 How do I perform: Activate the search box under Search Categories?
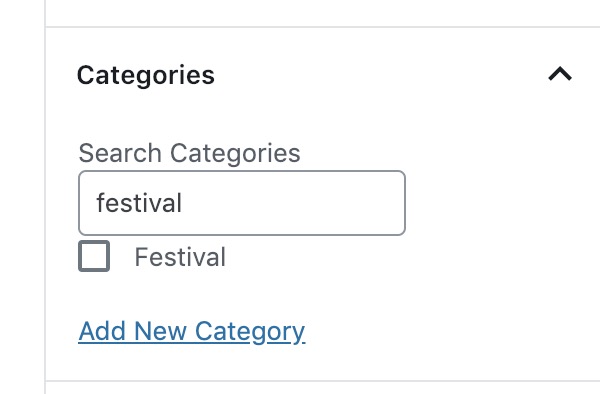coord(242,203)
